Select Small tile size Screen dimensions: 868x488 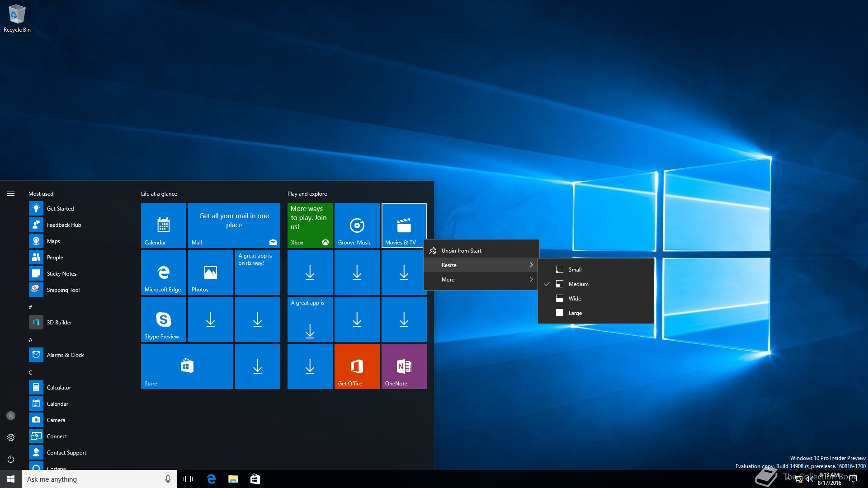coord(596,269)
